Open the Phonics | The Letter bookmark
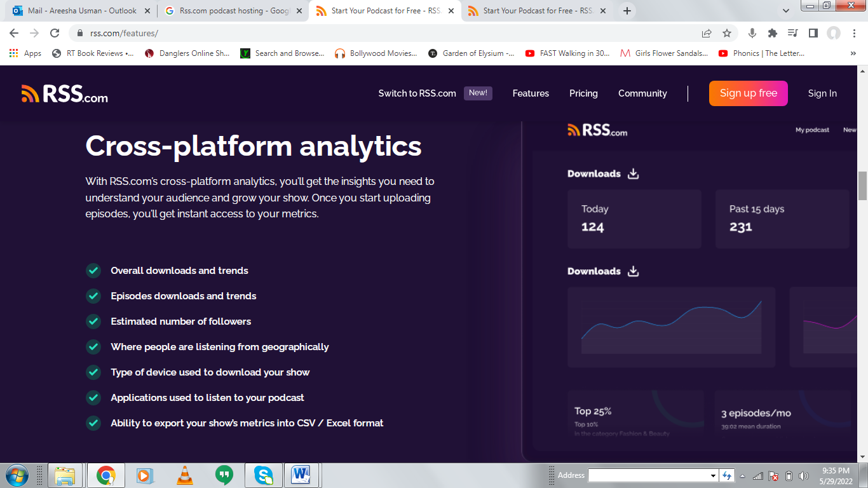 coord(761,53)
